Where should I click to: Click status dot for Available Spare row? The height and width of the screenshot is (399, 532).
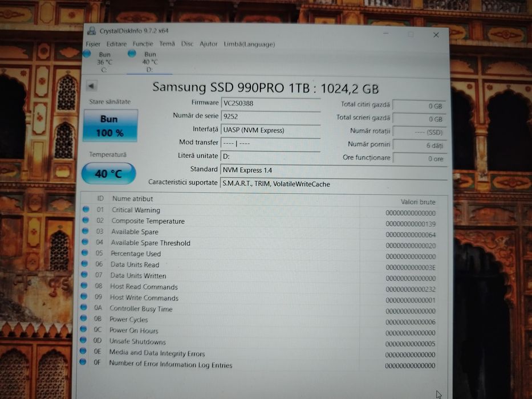[85, 231]
